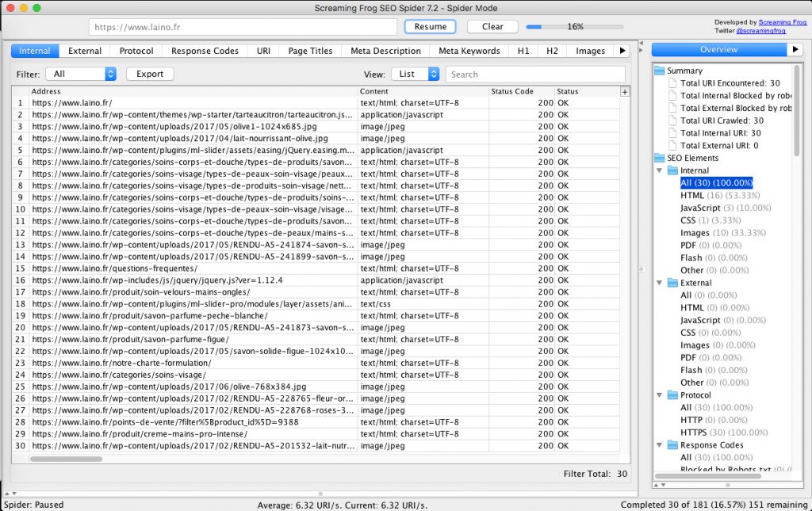Select Internal CSS (1) in the tree
812x511 pixels.
click(x=710, y=220)
